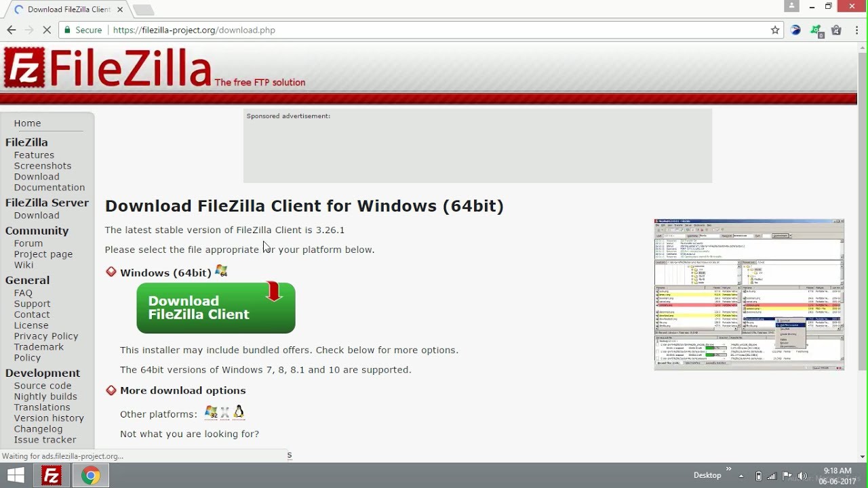
Task: Open the Wiki sidebar link
Action: tap(24, 264)
